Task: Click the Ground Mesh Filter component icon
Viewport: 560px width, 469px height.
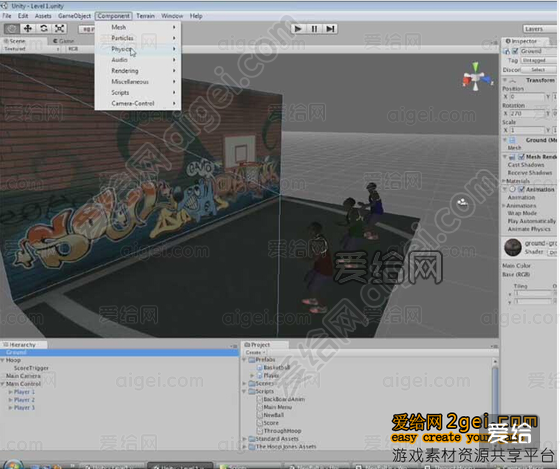Action: (512, 140)
